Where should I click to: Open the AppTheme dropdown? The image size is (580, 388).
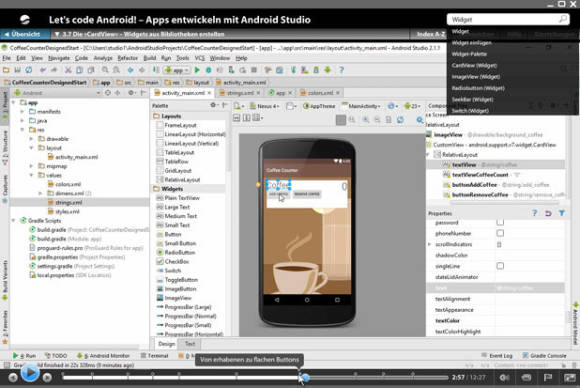pos(319,106)
